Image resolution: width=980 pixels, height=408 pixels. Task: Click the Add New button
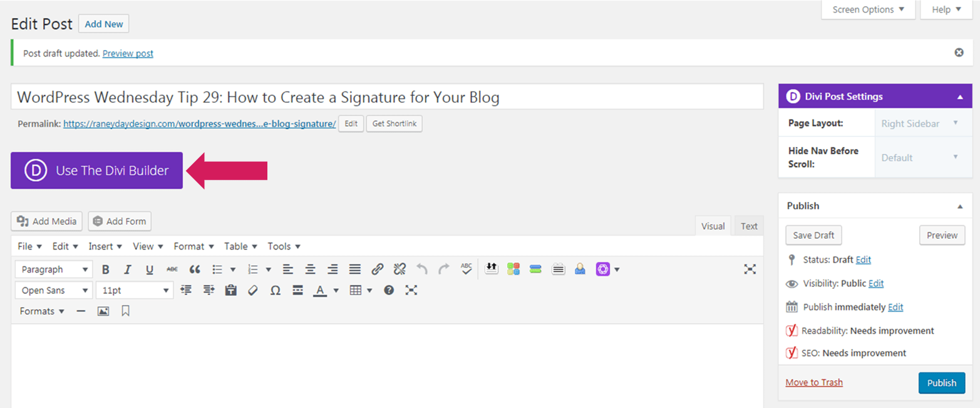click(x=104, y=24)
